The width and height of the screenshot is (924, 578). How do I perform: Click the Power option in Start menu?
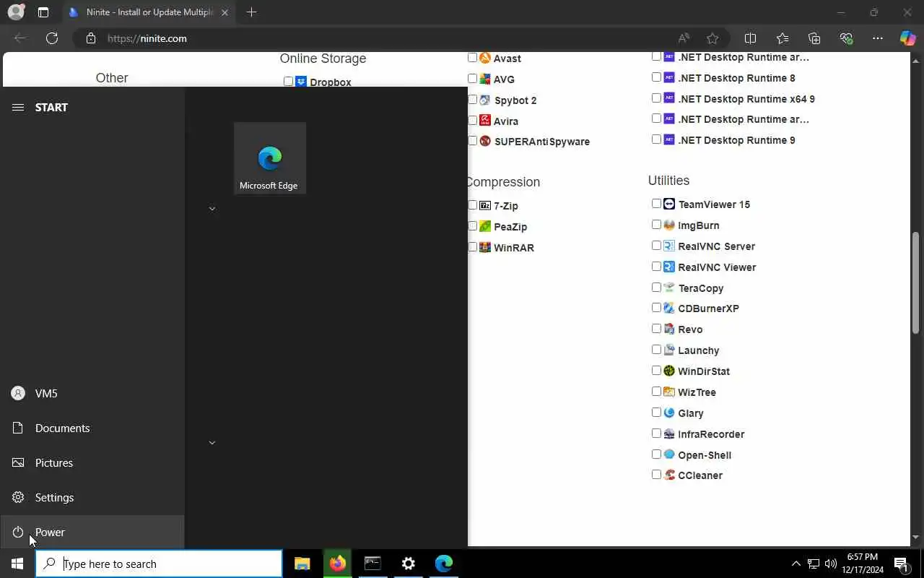pos(92,532)
